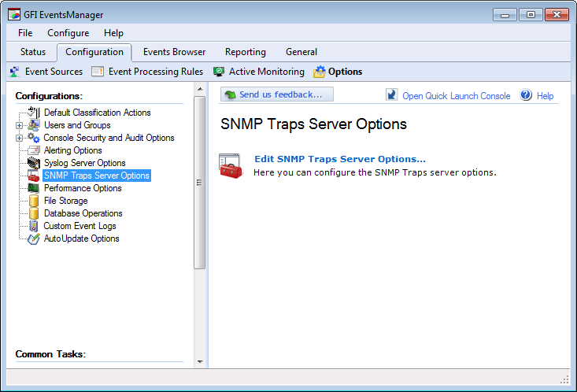Click the Event Sources toolbar icon
The width and height of the screenshot is (577, 392).
[15, 72]
